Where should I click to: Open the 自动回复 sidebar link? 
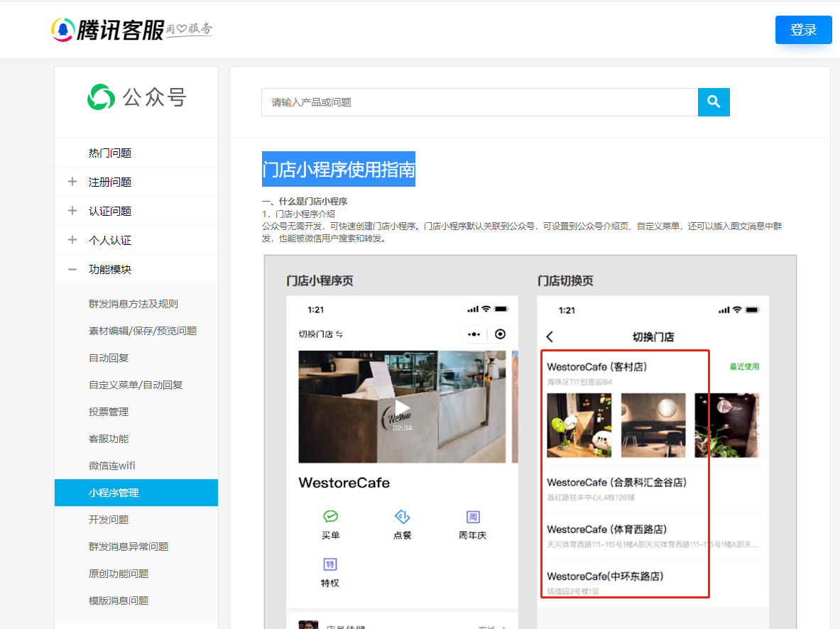click(109, 358)
